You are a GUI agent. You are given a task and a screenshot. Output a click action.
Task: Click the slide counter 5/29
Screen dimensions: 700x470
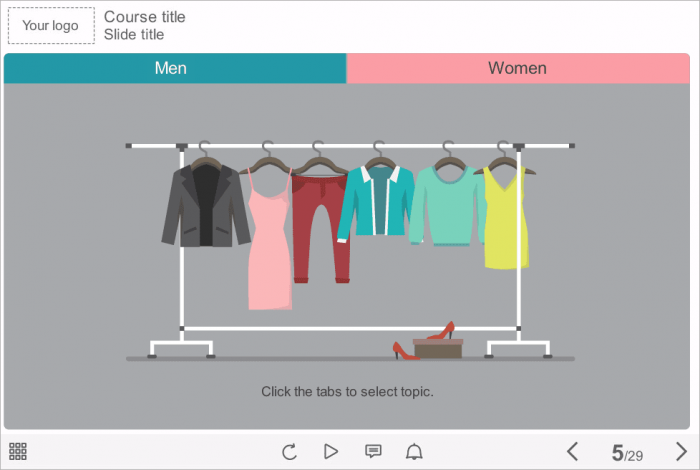point(627,453)
